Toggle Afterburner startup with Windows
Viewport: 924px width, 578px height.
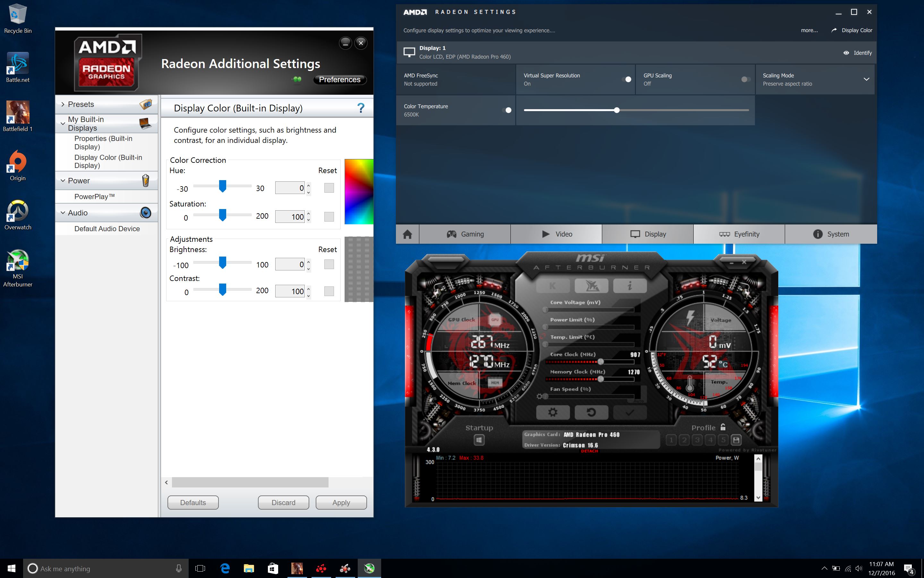479,440
